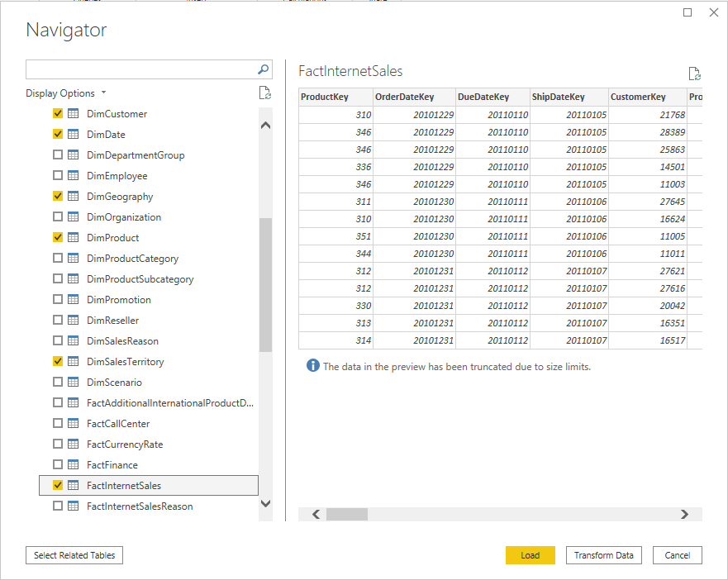Click the table icon beside FactFinance

click(74, 465)
